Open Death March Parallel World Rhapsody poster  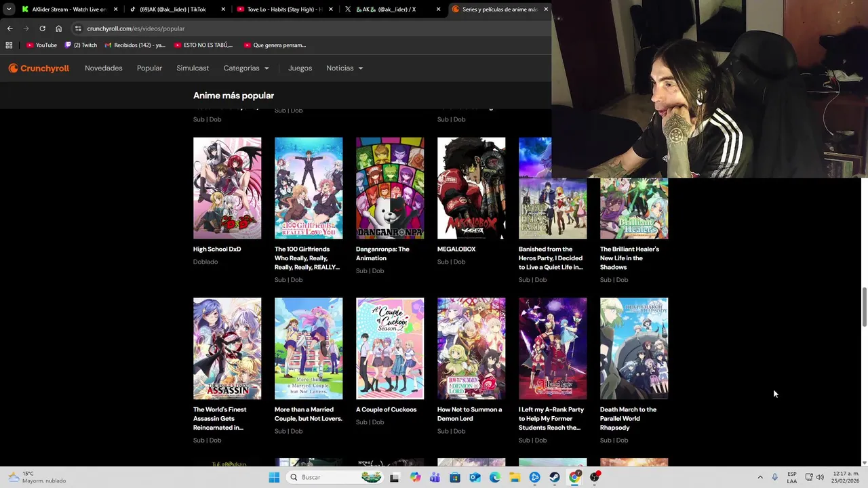pyautogui.click(x=634, y=348)
